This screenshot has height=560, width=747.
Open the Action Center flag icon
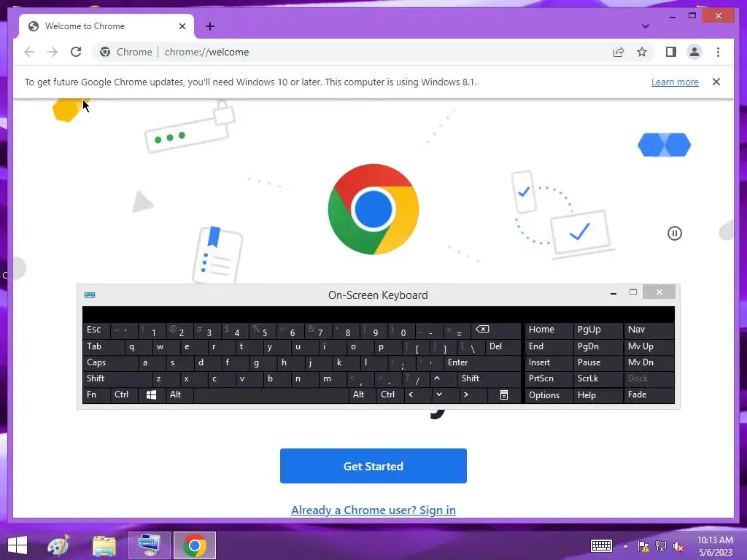click(x=643, y=546)
